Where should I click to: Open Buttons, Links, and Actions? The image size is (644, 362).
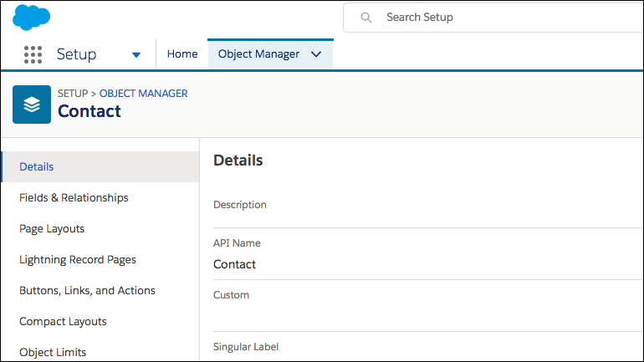coord(87,291)
